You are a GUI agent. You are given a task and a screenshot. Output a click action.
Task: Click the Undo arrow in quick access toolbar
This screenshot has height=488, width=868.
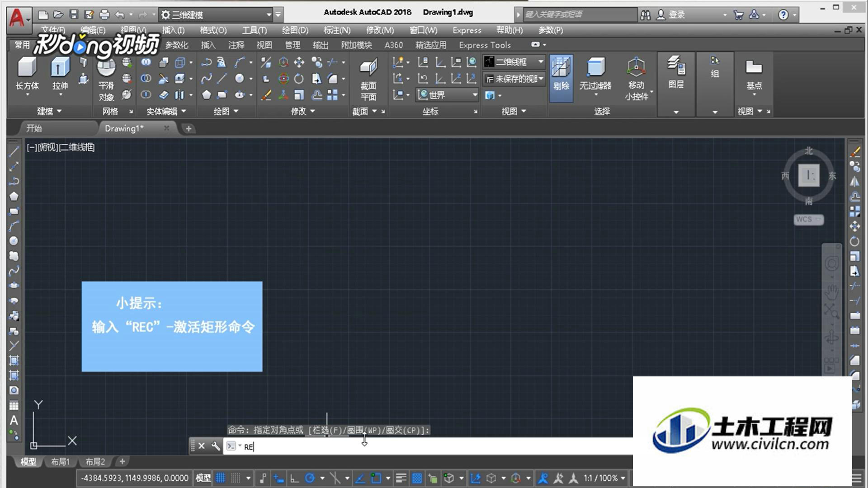click(x=119, y=14)
